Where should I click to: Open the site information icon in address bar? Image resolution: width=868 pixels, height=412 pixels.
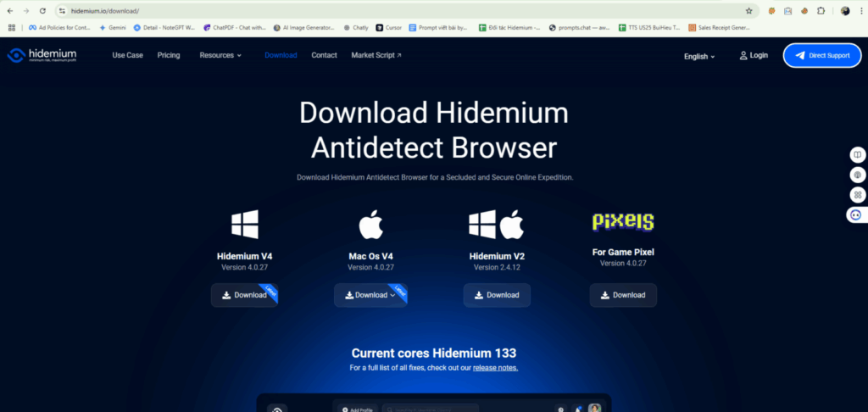(x=62, y=10)
